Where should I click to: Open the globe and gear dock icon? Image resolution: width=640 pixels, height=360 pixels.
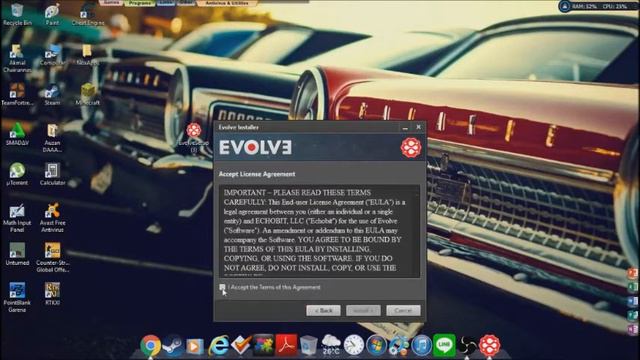click(399, 345)
